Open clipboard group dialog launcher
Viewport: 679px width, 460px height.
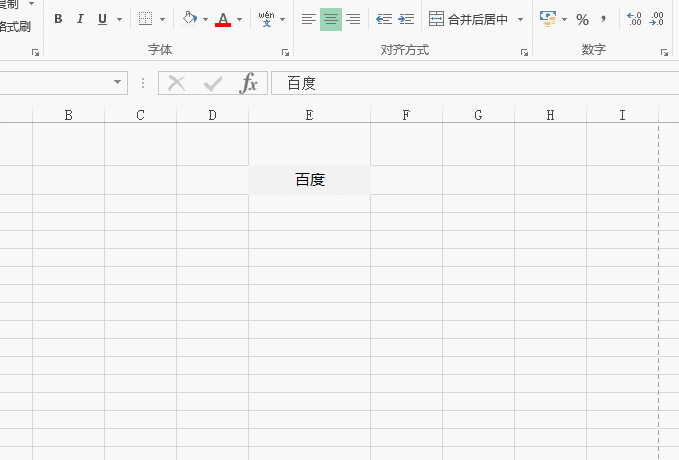click(x=35, y=52)
